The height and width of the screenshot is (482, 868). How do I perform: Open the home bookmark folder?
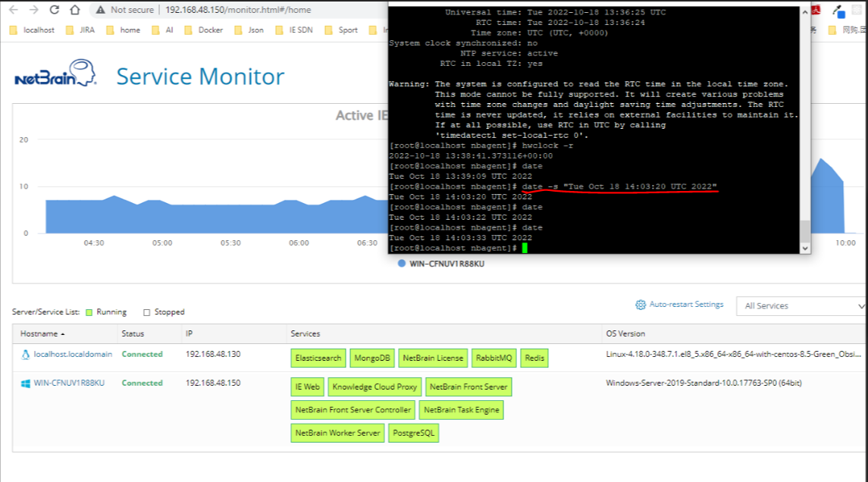(x=123, y=30)
